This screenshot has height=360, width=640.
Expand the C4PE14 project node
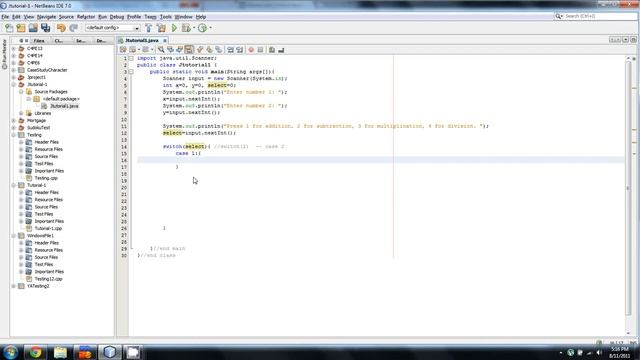tap(13, 56)
